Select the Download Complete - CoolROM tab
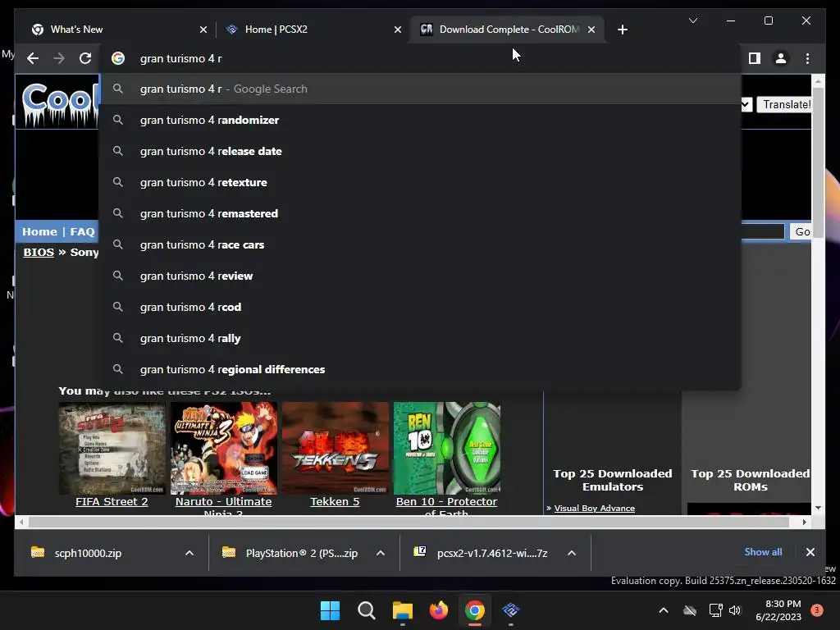The height and width of the screenshot is (630, 840). 506,30
